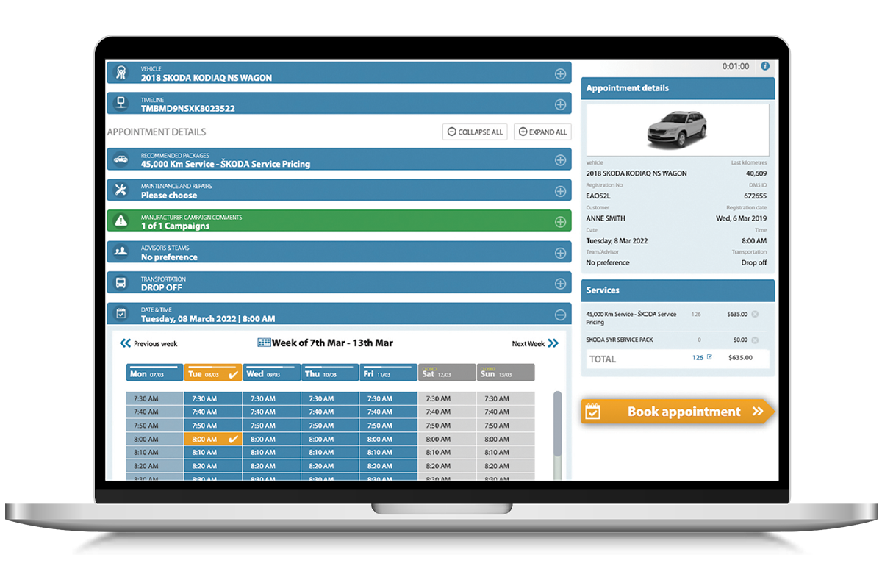
Task: Click the last kilometres value 40,609
Action: point(756,173)
